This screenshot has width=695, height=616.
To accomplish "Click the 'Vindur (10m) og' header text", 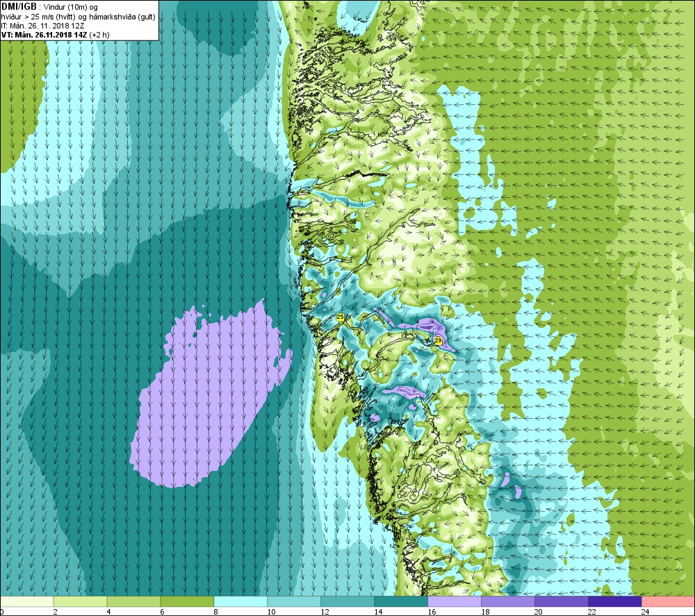I will [70, 7].
